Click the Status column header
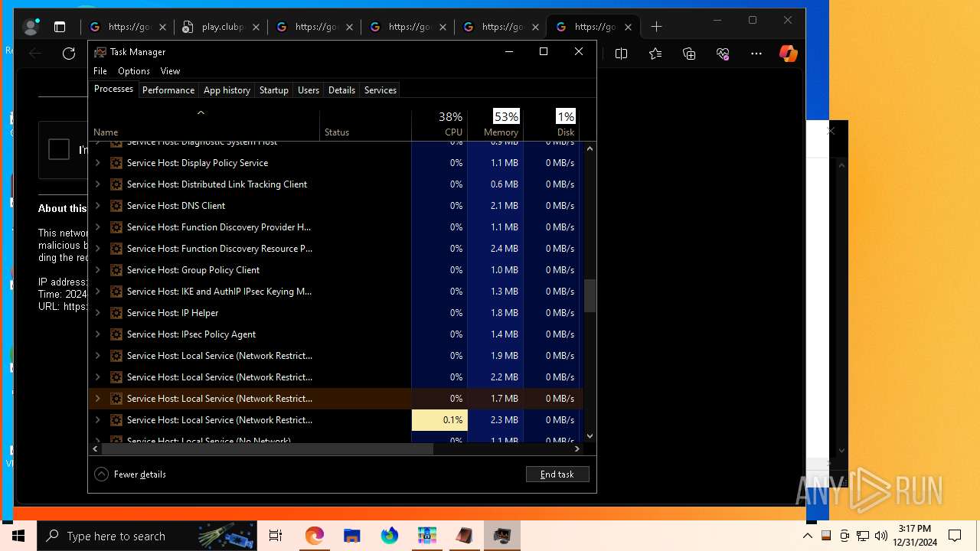The height and width of the screenshot is (551, 980). 365,125
